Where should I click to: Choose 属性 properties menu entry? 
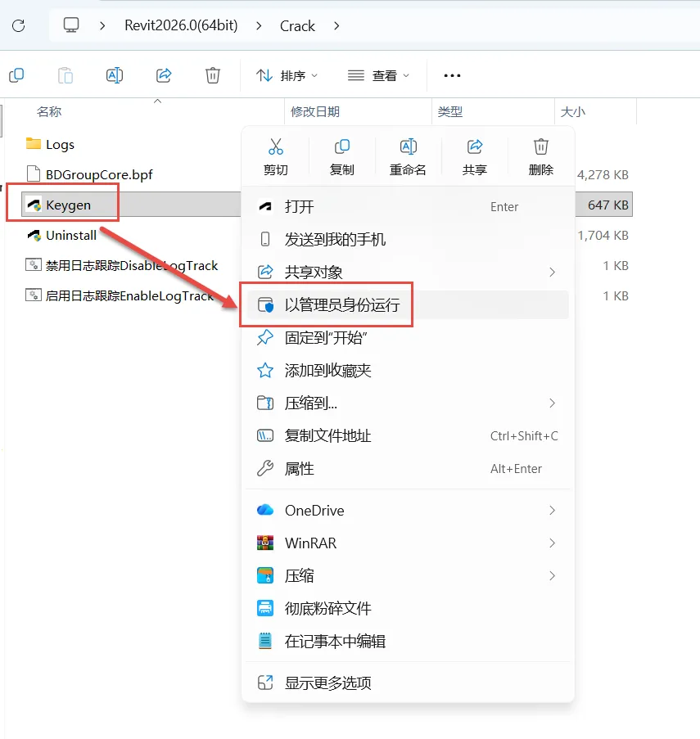click(x=408, y=468)
